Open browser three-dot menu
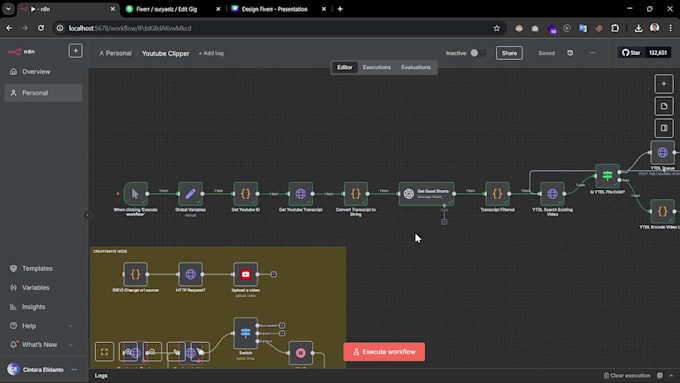The width and height of the screenshot is (680, 383). (670, 28)
